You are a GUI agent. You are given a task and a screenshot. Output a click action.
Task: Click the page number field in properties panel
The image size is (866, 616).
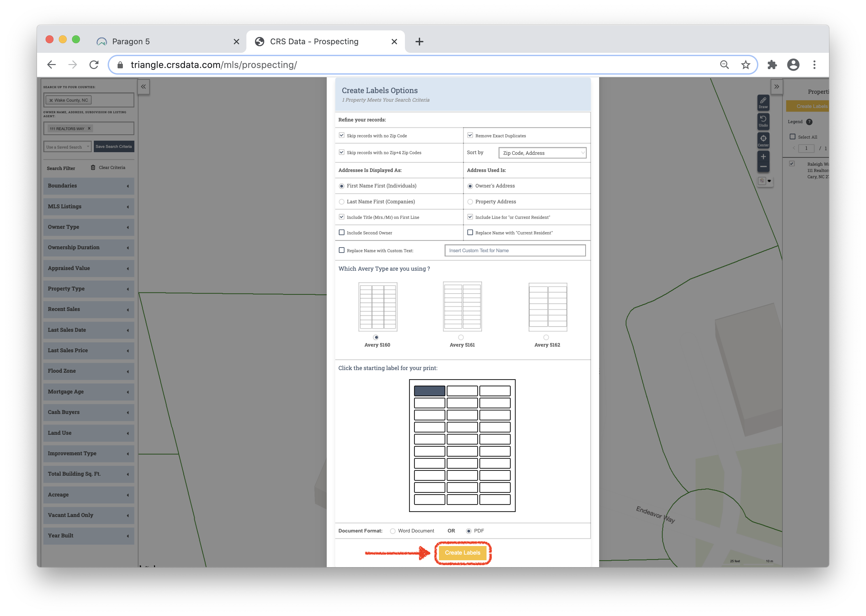(x=806, y=148)
